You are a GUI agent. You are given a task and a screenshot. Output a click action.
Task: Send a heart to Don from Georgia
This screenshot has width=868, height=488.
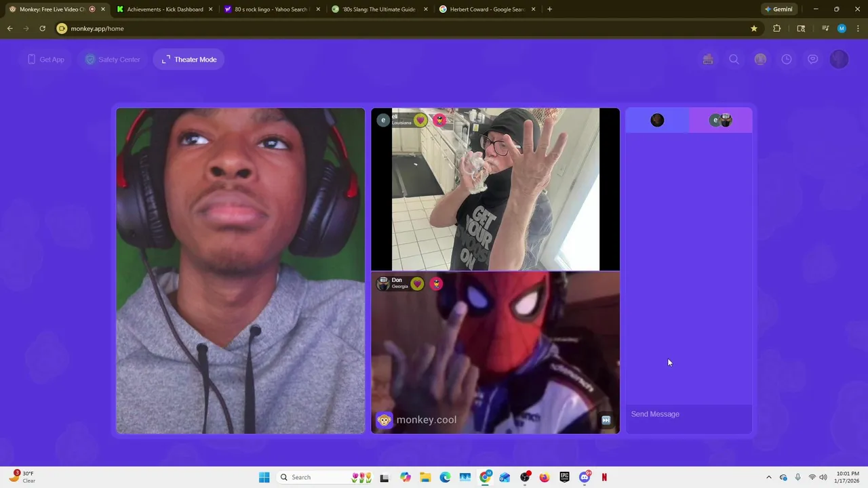tap(417, 283)
